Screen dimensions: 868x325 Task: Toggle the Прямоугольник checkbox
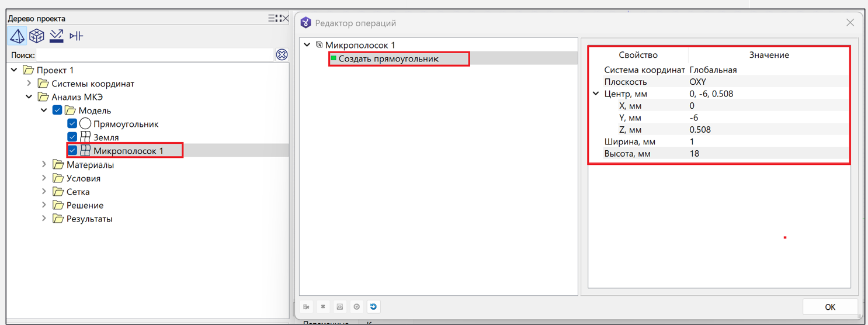(72, 124)
